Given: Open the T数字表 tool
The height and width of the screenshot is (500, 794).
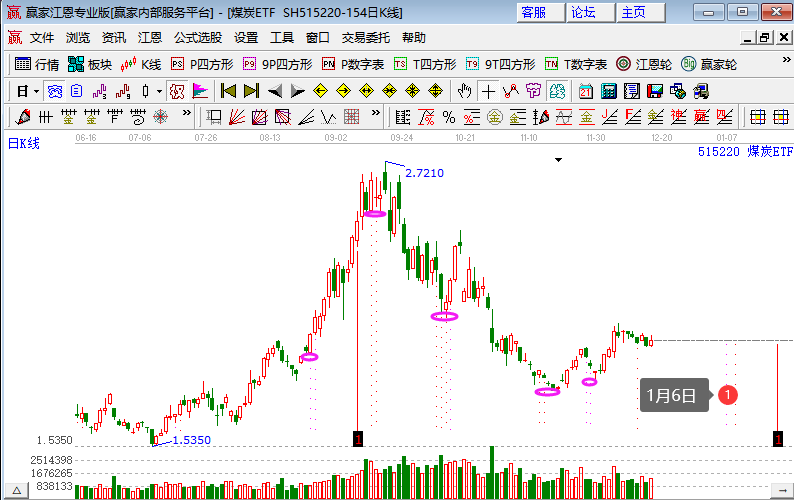Looking at the screenshot, I should coord(576,64).
